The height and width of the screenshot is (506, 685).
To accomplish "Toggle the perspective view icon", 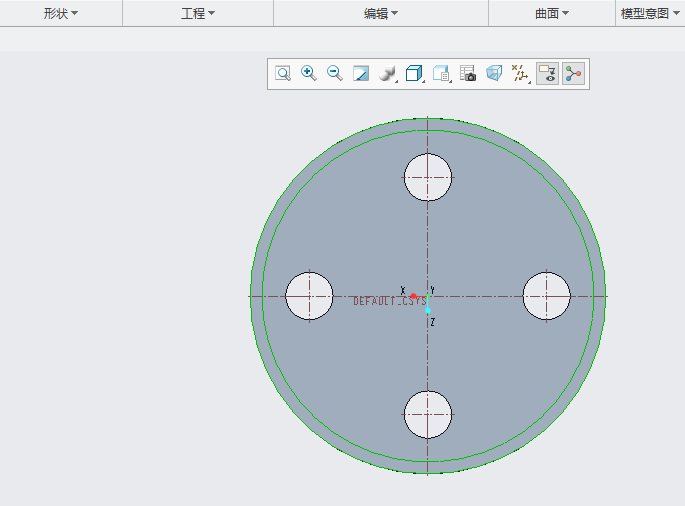I will coord(494,73).
